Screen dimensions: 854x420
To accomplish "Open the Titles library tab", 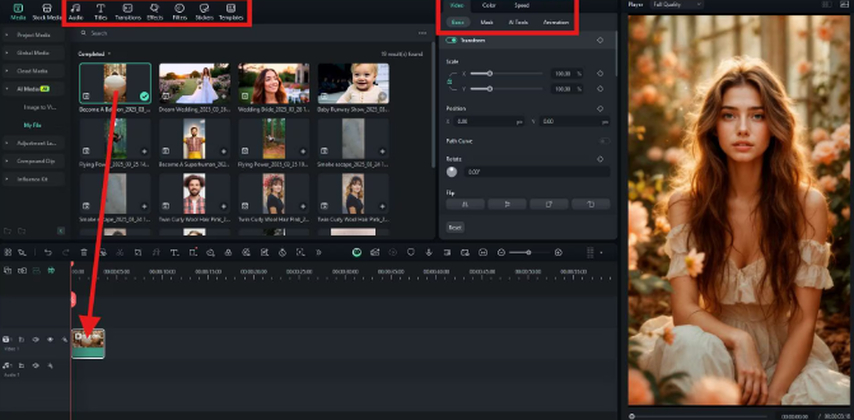I will click(101, 12).
